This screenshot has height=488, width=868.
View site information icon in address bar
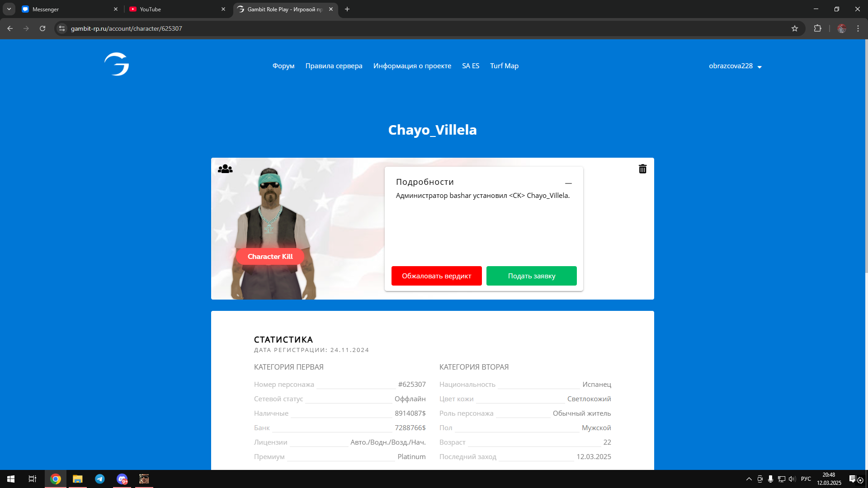point(62,28)
